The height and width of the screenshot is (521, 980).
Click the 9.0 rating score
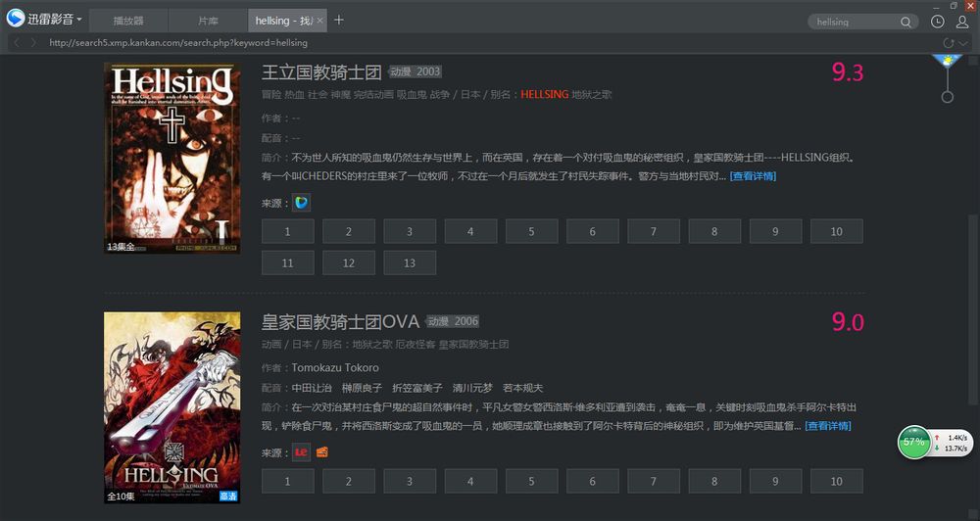tap(848, 322)
